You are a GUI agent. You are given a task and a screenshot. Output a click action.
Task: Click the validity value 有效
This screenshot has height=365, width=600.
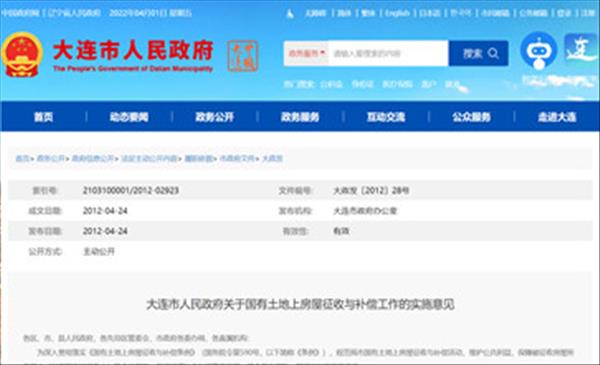(x=341, y=231)
